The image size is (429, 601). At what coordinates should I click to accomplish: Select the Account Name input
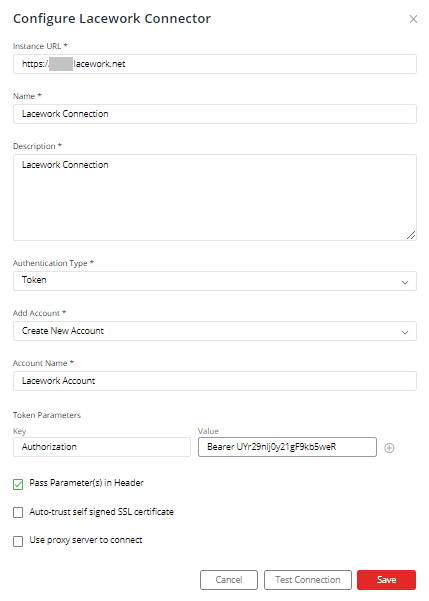[x=215, y=381]
